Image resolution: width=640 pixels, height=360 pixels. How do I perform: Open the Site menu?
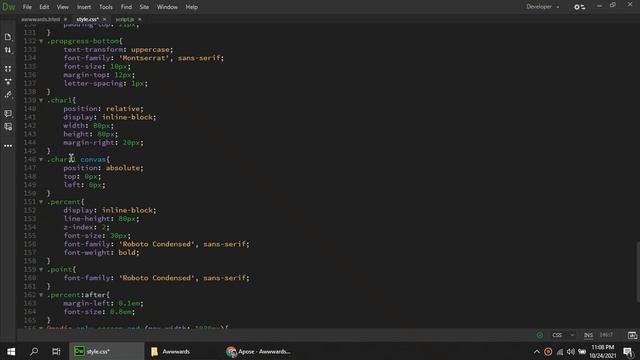(144, 7)
